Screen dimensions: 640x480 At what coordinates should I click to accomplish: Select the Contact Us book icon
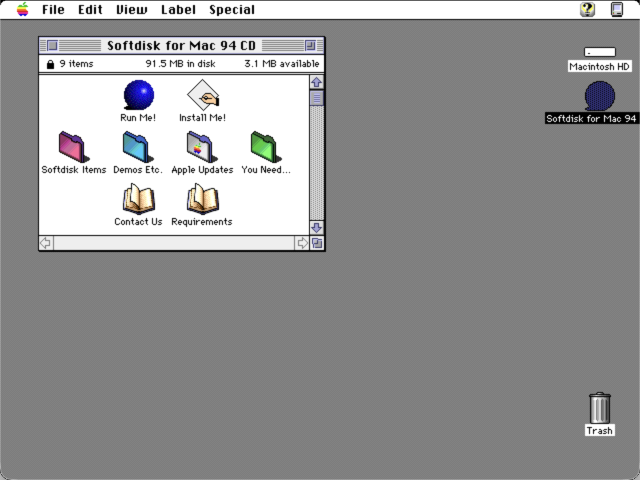[139, 199]
